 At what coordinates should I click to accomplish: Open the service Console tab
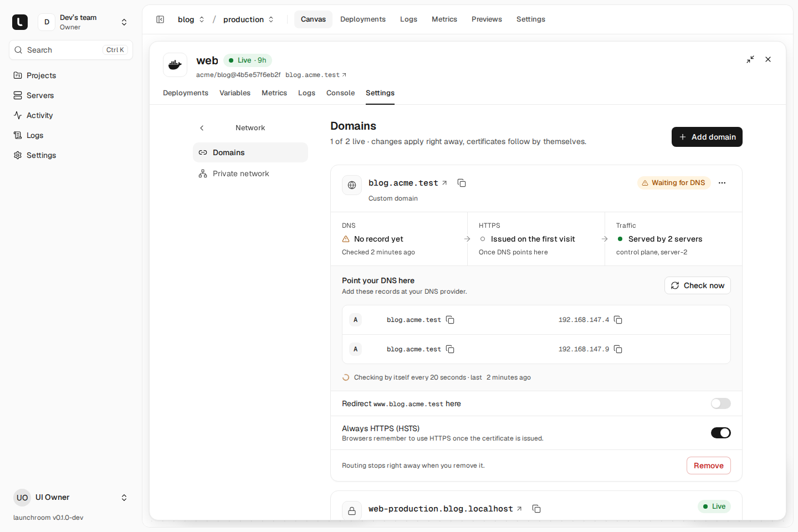340,93
